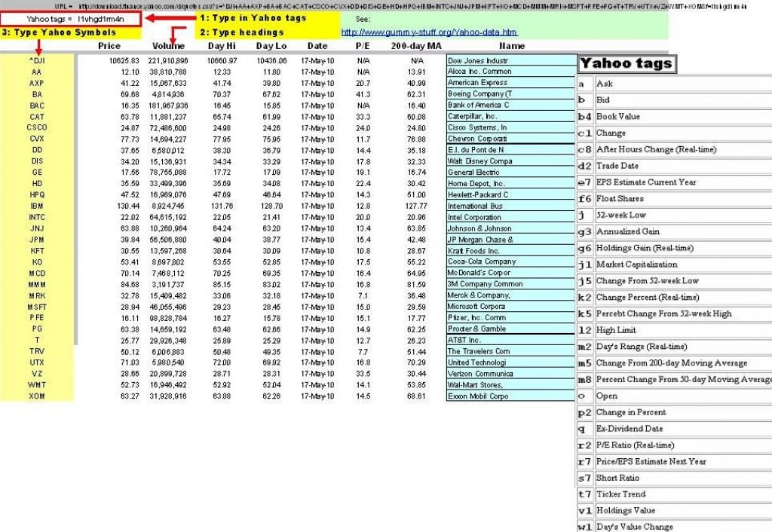The height and width of the screenshot is (532, 772).
Task: Select the Short Ratio tag row
Action: pos(675,478)
